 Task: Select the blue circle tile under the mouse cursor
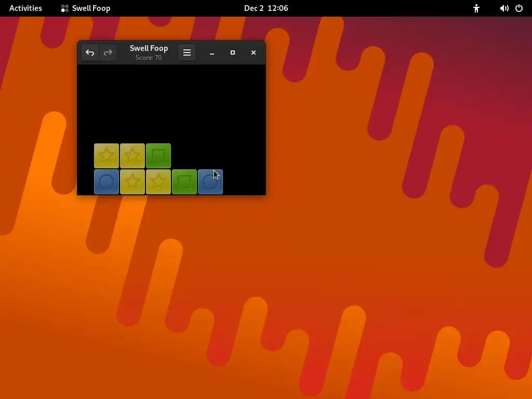(210, 182)
